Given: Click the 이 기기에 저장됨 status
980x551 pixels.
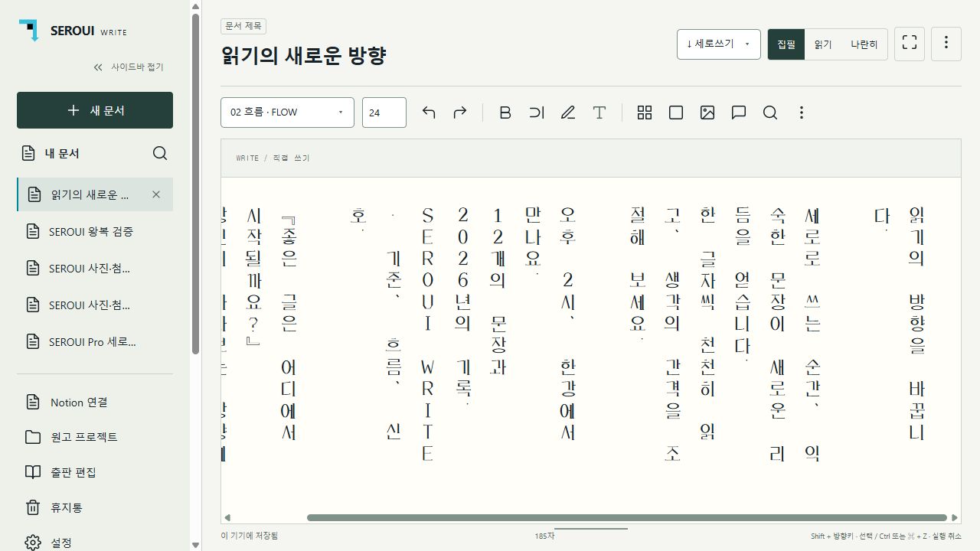Looking at the screenshot, I should click(250, 536).
